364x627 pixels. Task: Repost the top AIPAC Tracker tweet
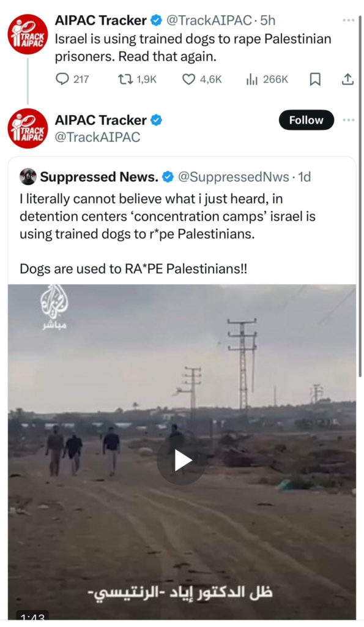[137, 79]
